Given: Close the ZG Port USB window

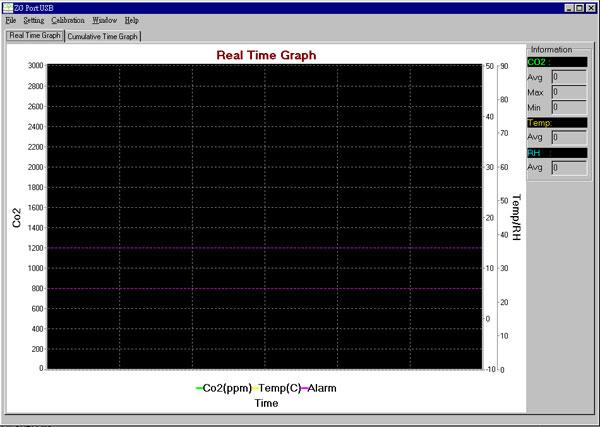Looking at the screenshot, I should [591, 7].
